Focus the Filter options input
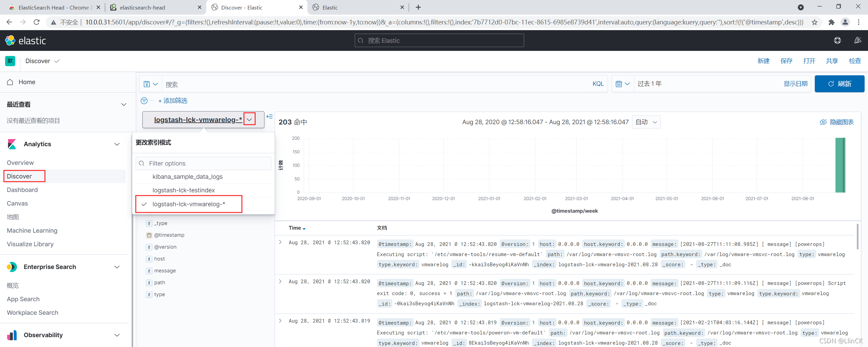The image size is (868, 347). (x=203, y=163)
